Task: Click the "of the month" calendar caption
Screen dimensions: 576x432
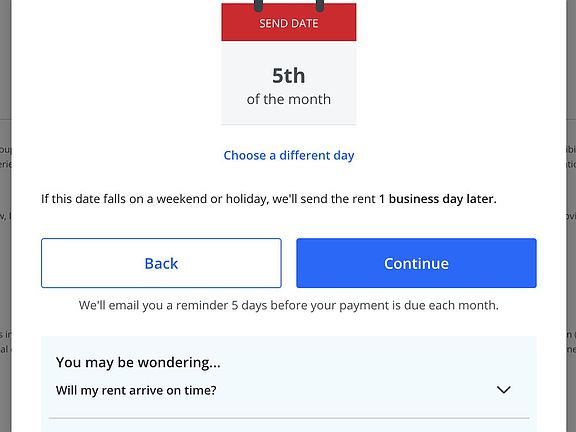Action: click(289, 99)
